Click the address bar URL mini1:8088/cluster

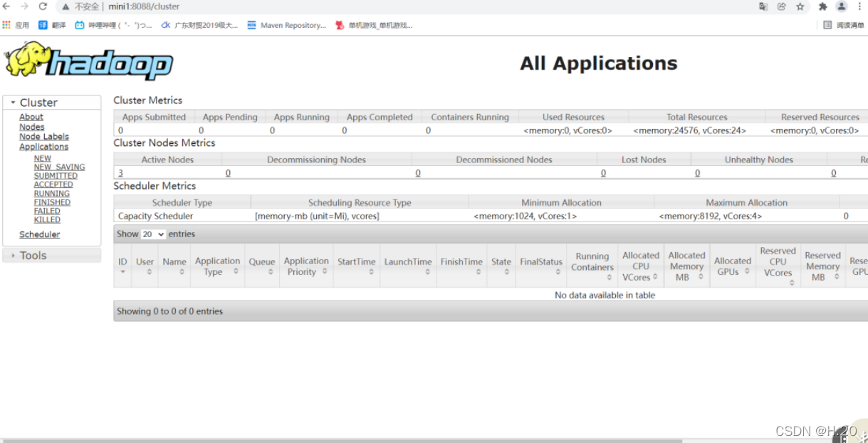(x=144, y=6)
